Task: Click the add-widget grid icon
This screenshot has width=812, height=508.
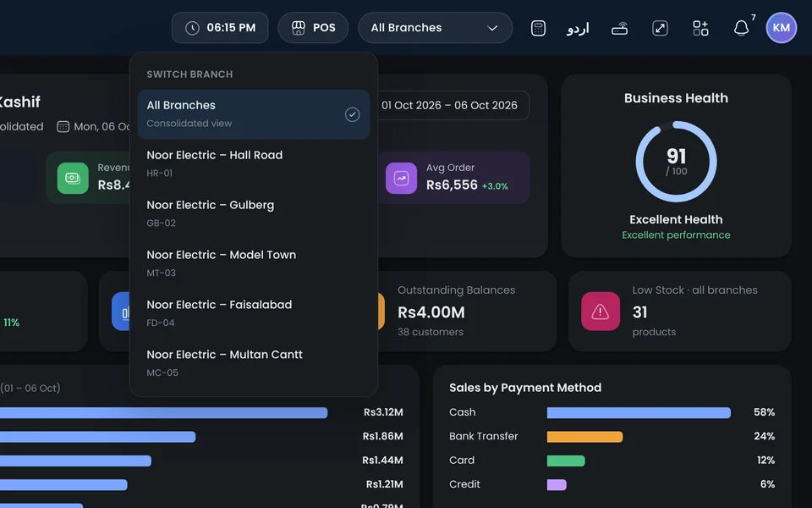Action: click(700, 28)
